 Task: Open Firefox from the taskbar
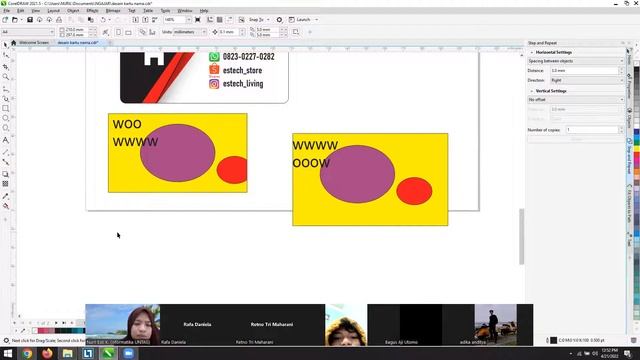47,353
